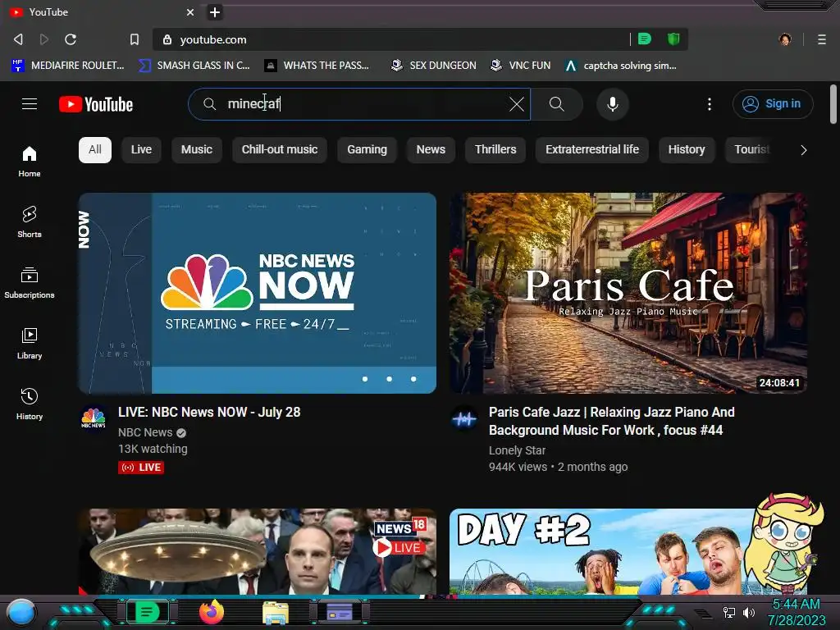Click the 5:44 AM taskbar clock
The width and height of the screenshot is (840, 630).
tap(796, 605)
